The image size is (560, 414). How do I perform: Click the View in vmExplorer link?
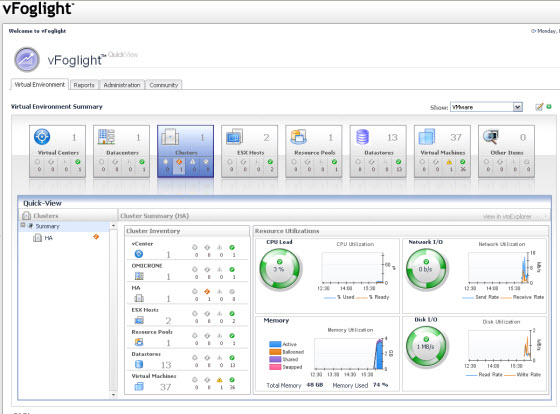pos(507,216)
